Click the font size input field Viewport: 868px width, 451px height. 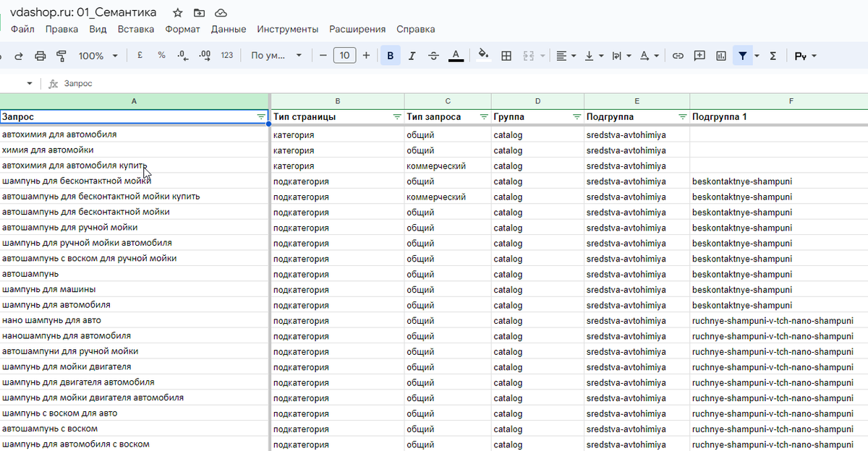(x=344, y=56)
